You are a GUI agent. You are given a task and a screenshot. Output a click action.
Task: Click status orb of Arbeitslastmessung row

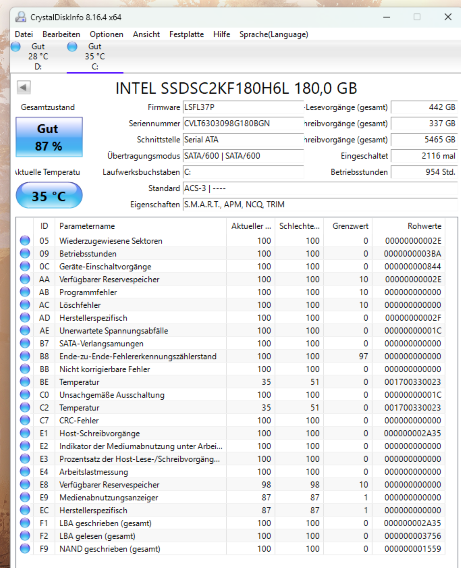25,472
